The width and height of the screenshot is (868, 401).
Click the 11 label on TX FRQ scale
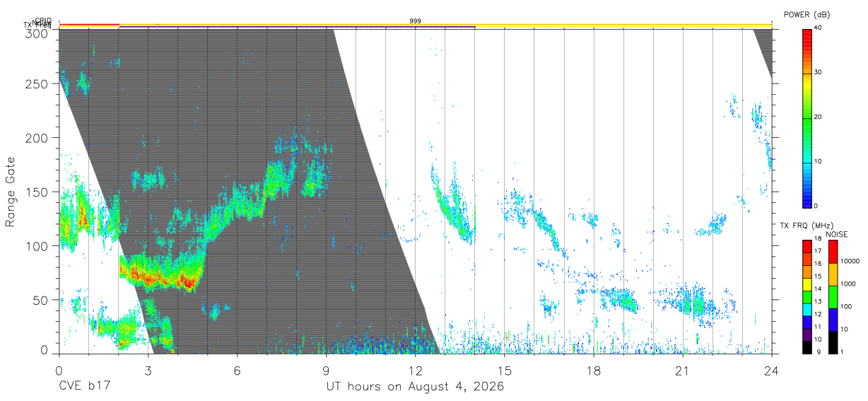[817, 327]
